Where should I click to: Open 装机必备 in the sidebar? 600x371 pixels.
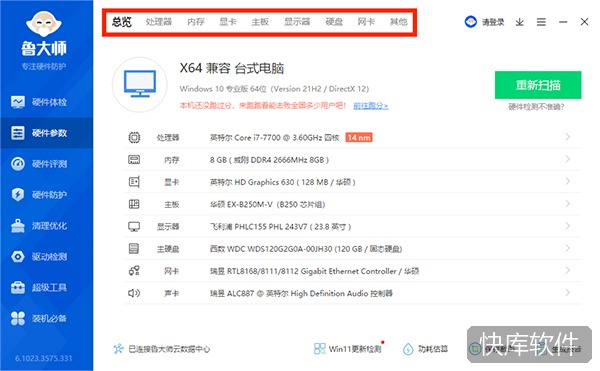click(x=46, y=318)
